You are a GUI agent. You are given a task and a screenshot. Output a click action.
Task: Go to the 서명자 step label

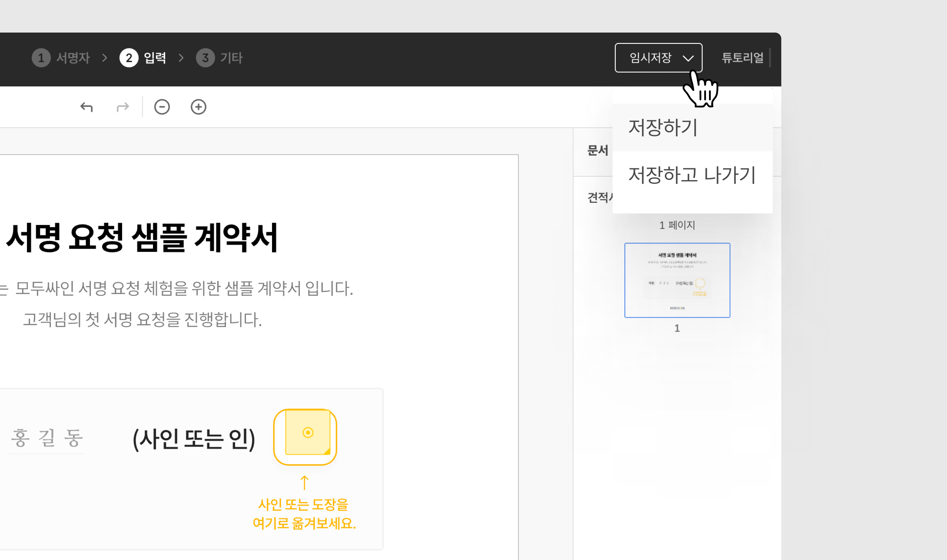pyautogui.click(x=73, y=58)
